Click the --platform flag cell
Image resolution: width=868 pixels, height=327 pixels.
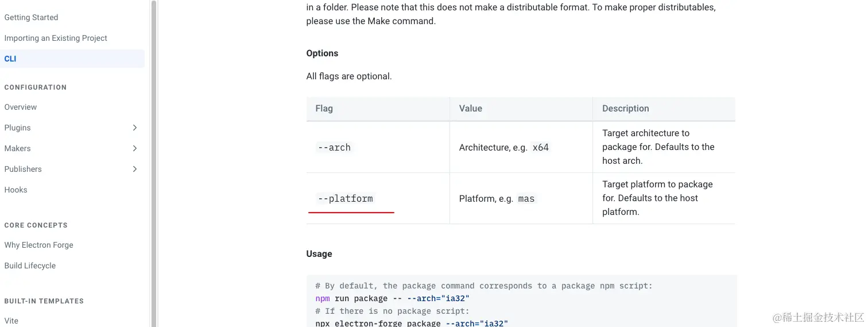click(x=346, y=199)
